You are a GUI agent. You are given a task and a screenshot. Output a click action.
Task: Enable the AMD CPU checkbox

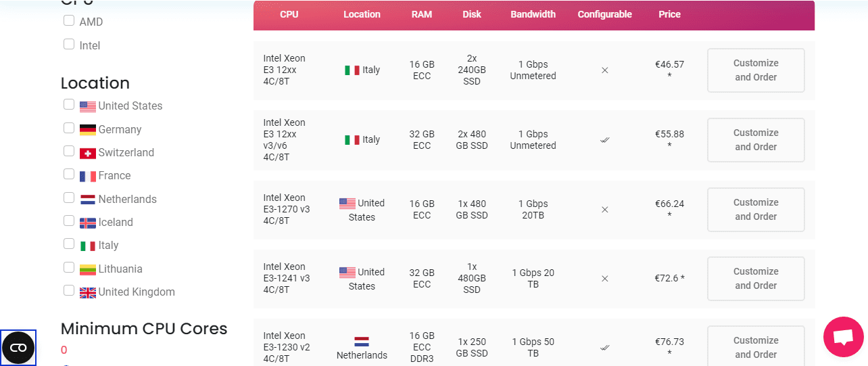pyautogui.click(x=69, y=20)
